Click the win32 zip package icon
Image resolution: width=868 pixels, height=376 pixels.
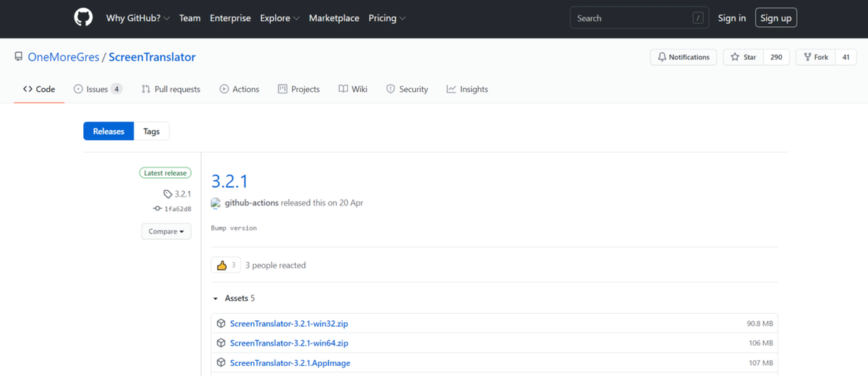[x=221, y=323]
